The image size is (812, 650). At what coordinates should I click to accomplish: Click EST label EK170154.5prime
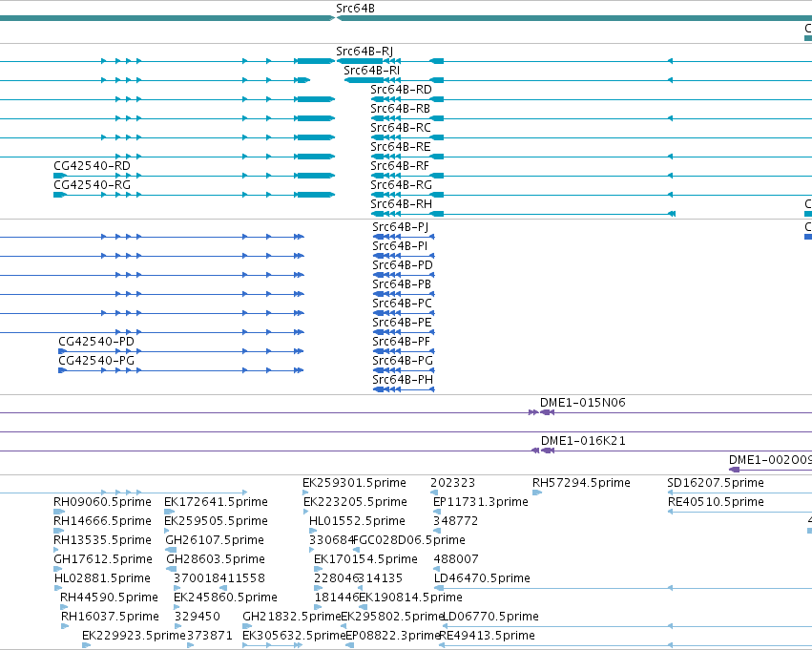pyautogui.click(x=365, y=560)
